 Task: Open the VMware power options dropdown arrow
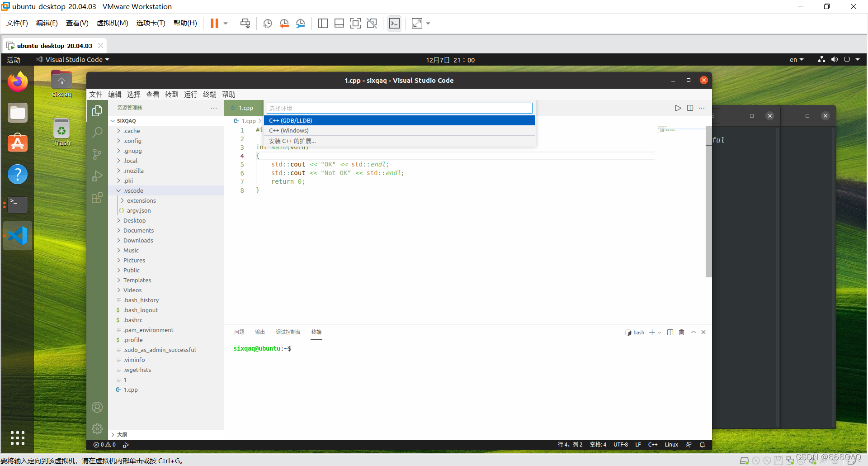pyautogui.click(x=225, y=24)
